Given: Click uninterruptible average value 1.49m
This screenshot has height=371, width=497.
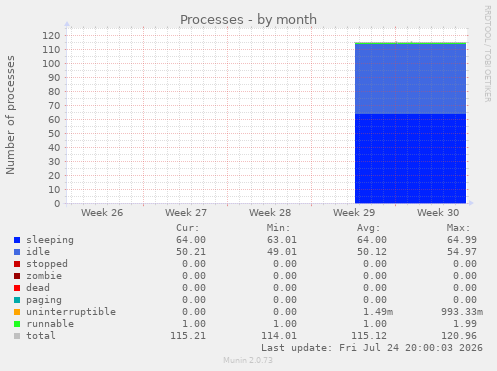Looking at the screenshot, I should (x=378, y=312).
